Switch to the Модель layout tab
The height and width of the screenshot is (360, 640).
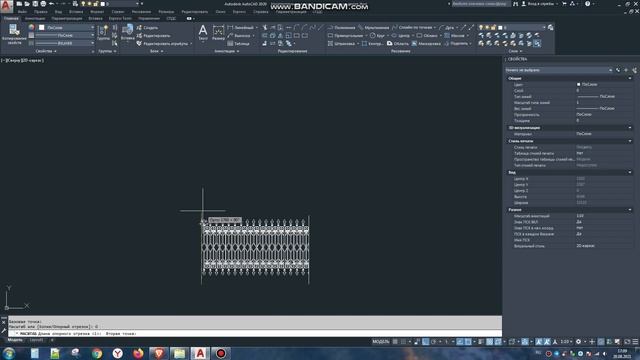15,340
